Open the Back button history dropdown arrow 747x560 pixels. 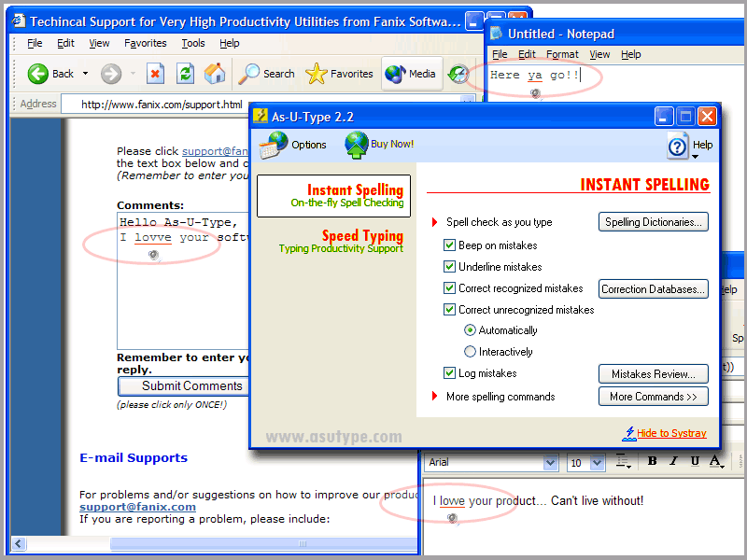click(85, 74)
